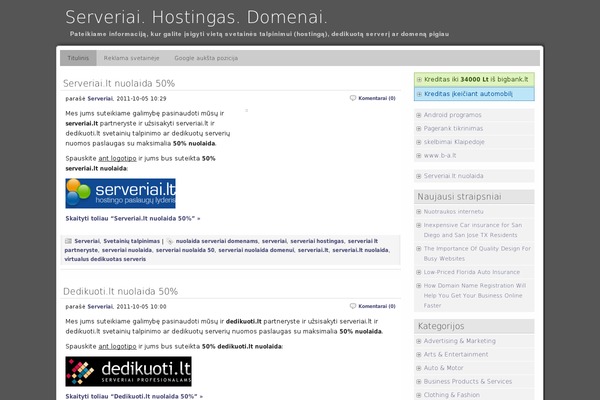Click plus icon beside Advertising & Marketing

(419, 341)
